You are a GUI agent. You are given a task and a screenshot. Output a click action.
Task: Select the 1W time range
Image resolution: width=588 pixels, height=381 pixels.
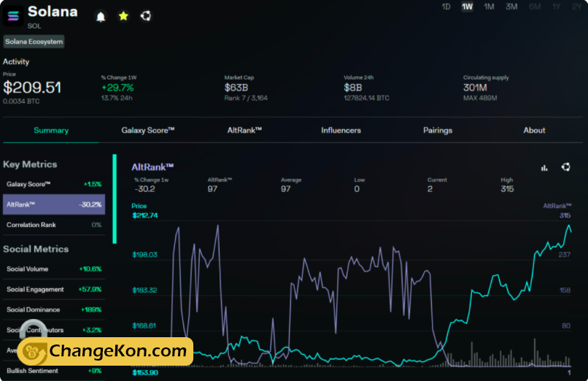(467, 7)
